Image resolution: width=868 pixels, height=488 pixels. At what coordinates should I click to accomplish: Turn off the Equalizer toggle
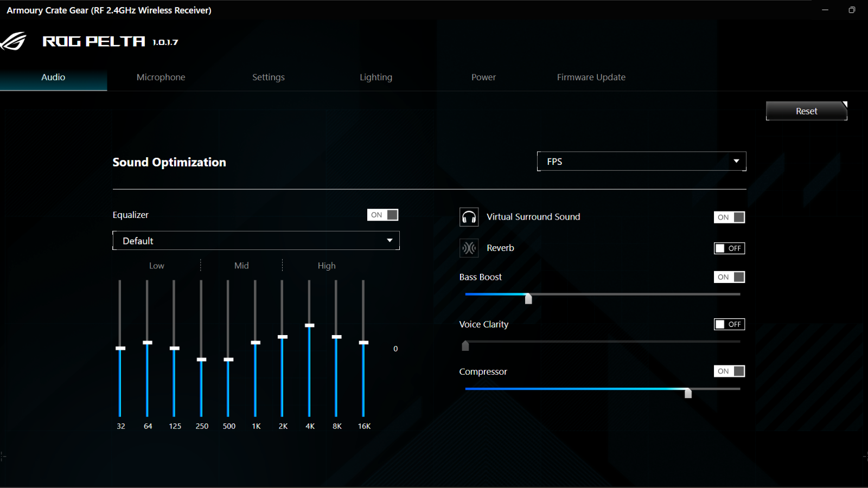click(382, 215)
